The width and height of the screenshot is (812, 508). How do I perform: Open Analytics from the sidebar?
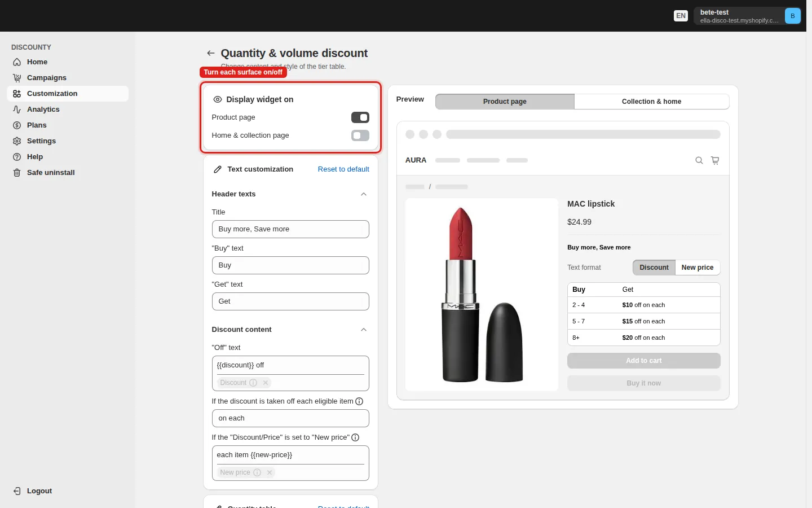click(68, 110)
